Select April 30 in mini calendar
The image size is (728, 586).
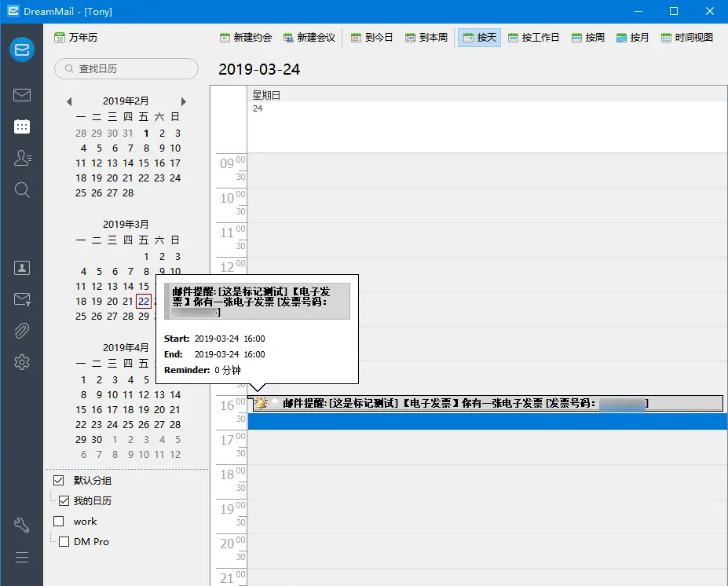tap(97, 439)
